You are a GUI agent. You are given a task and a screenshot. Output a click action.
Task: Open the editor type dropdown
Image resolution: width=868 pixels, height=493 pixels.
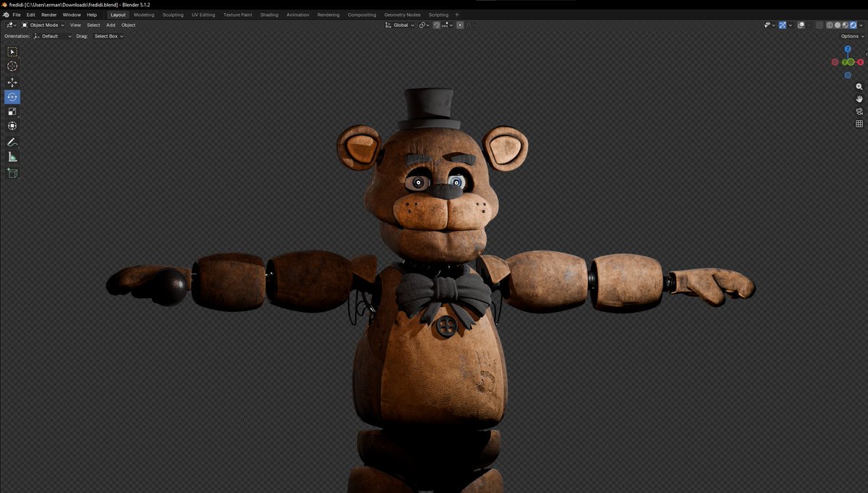tap(11, 25)
